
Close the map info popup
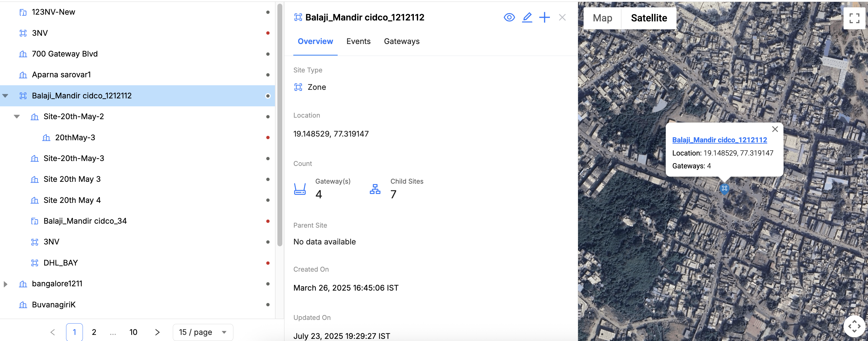point(775,129)
